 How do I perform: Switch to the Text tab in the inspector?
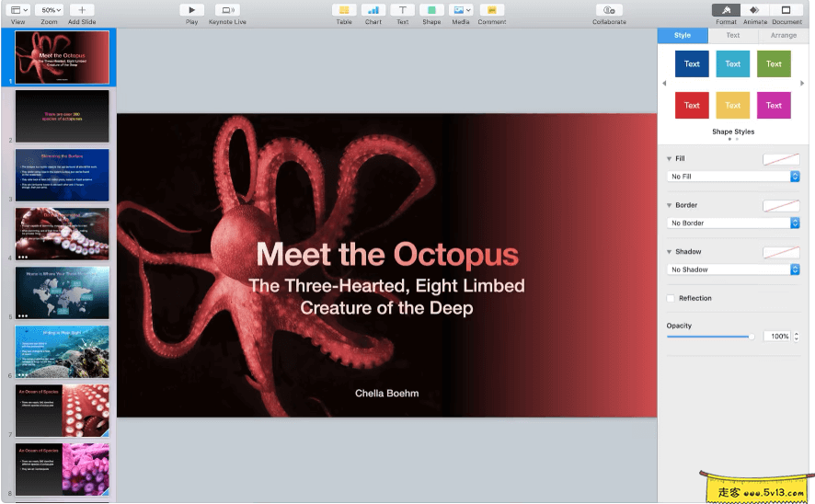click(732, 36)
